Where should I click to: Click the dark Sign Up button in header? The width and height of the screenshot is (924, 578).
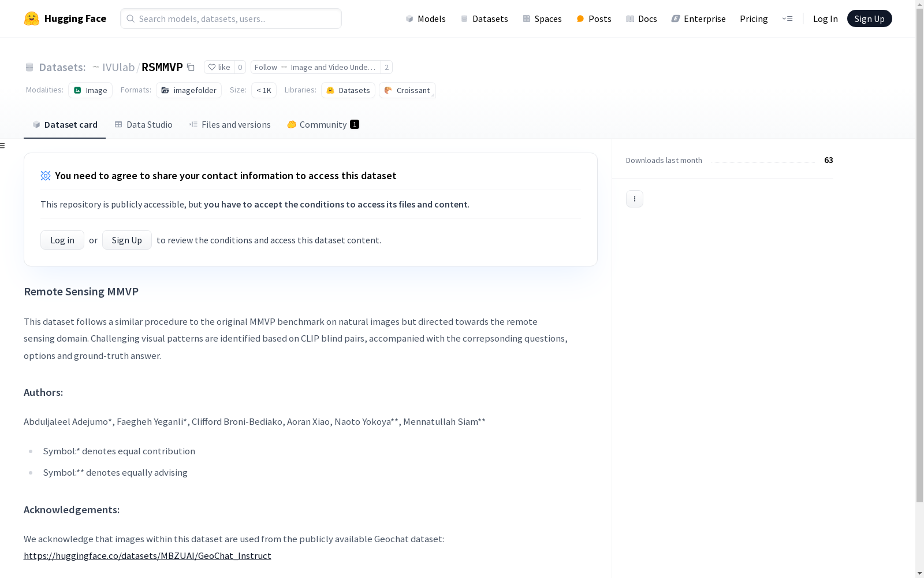[869, 18]
